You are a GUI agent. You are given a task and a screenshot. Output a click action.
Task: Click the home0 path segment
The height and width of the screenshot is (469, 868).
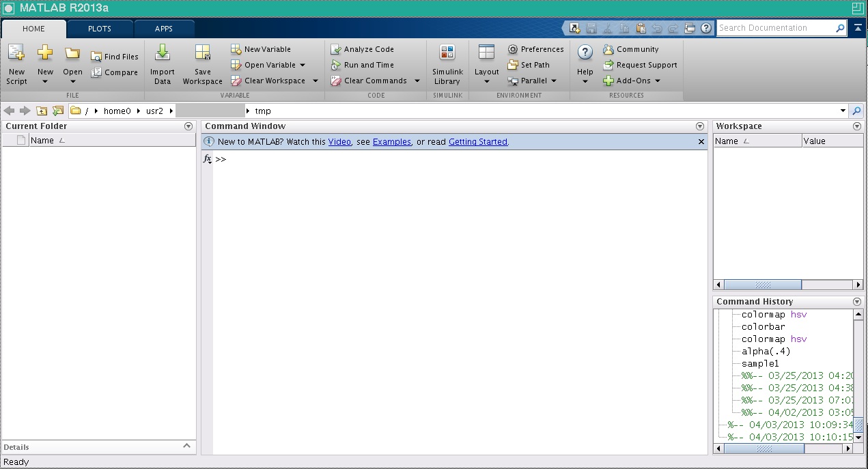click(x=117, y=111)
